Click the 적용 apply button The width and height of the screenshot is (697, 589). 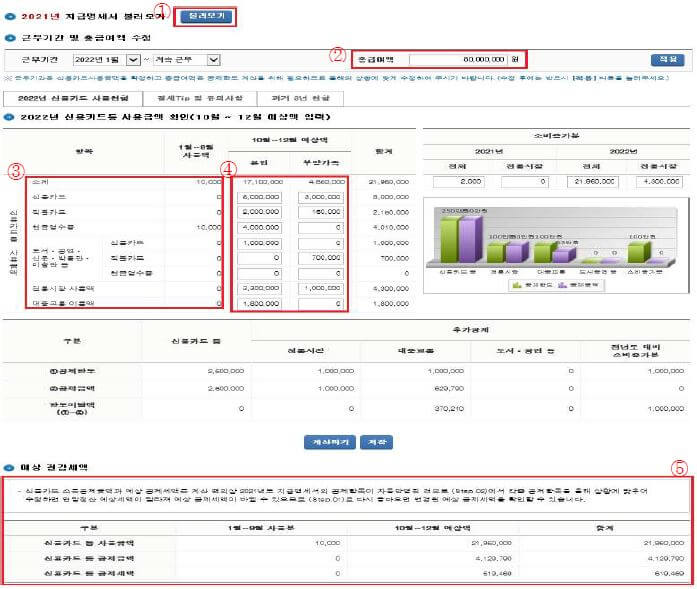[667, 60]
